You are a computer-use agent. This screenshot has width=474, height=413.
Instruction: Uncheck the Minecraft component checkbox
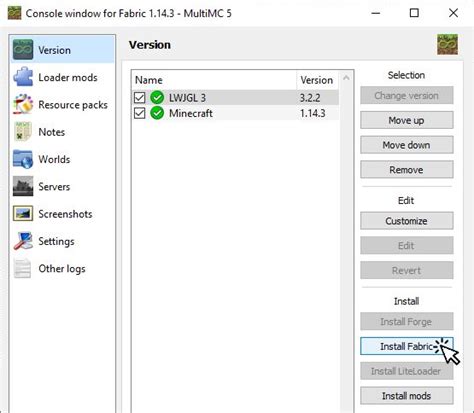[140, 113]
